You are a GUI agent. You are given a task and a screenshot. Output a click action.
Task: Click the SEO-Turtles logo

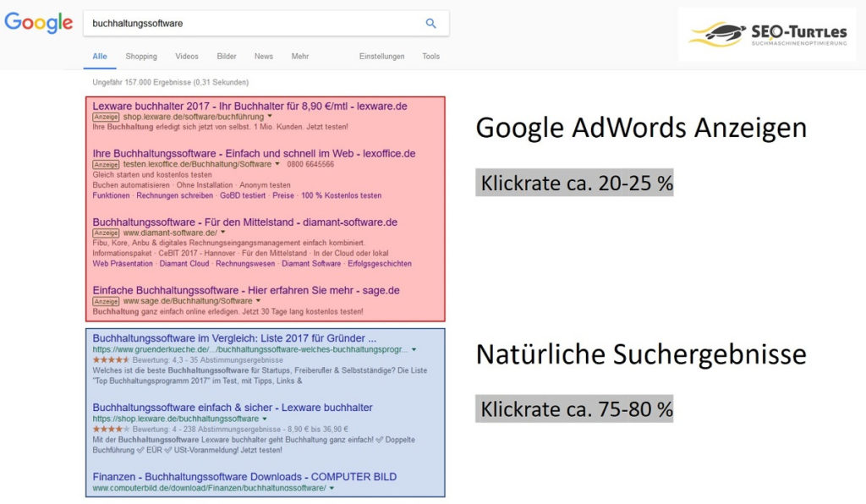pos(767,34)
